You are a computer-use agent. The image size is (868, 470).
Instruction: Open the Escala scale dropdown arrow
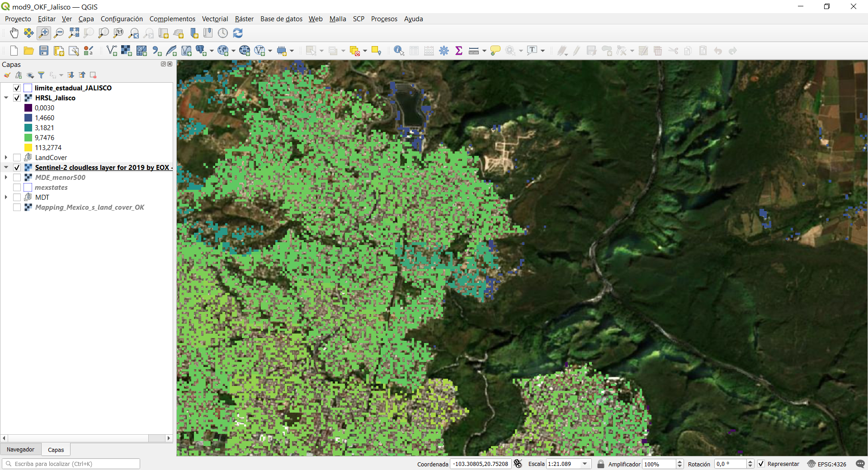pos(585,464)
